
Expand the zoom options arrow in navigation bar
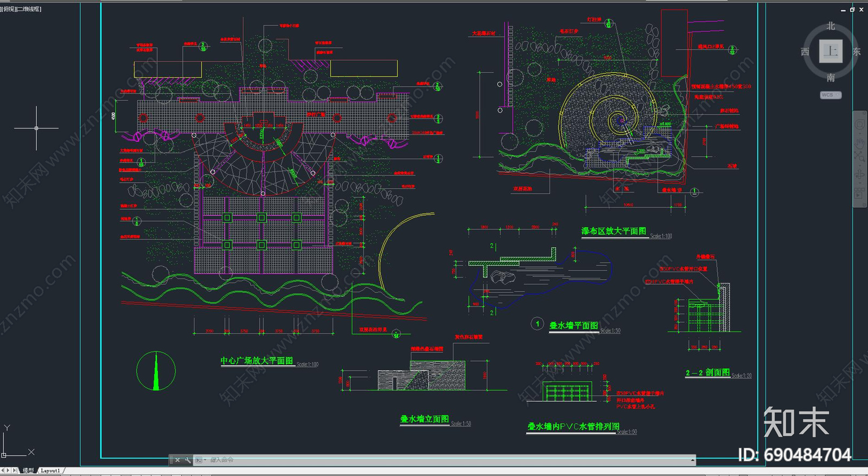(x=860, y=165)
